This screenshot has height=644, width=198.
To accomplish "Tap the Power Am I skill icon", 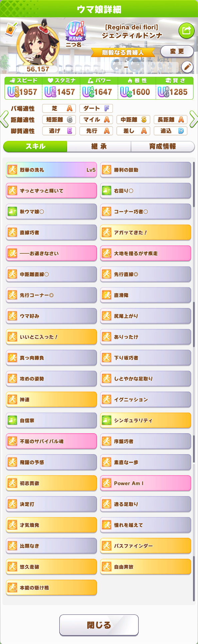I will pyautogui.click(x=107, y=483).
